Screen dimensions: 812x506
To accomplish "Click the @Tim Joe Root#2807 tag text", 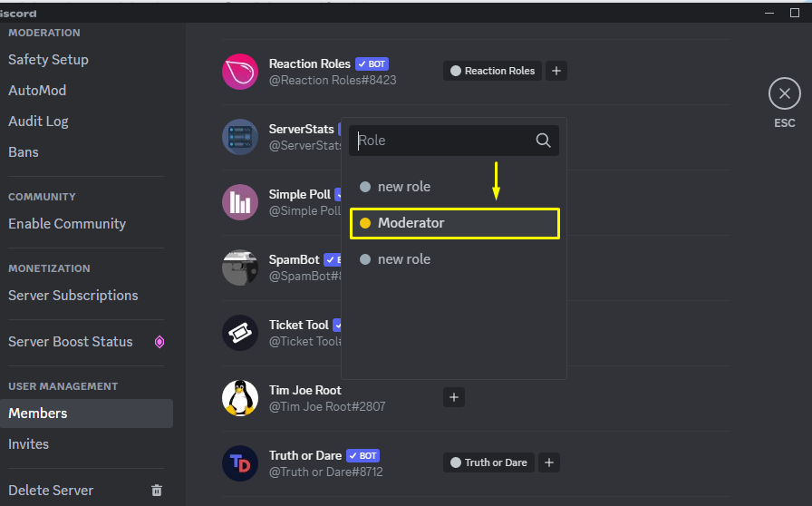I will 327,406.
